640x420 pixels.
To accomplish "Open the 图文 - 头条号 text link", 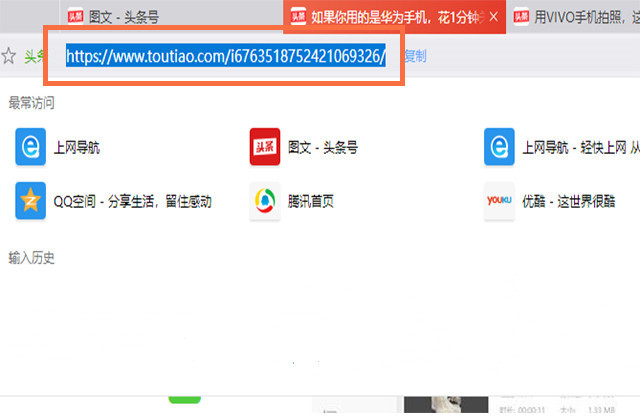I will tap(323, 147).
